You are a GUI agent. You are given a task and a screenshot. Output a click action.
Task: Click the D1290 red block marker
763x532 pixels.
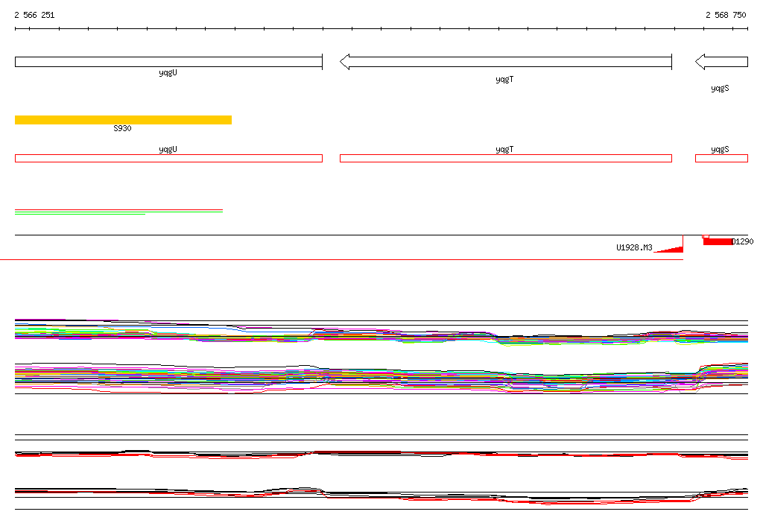point(718,241)
